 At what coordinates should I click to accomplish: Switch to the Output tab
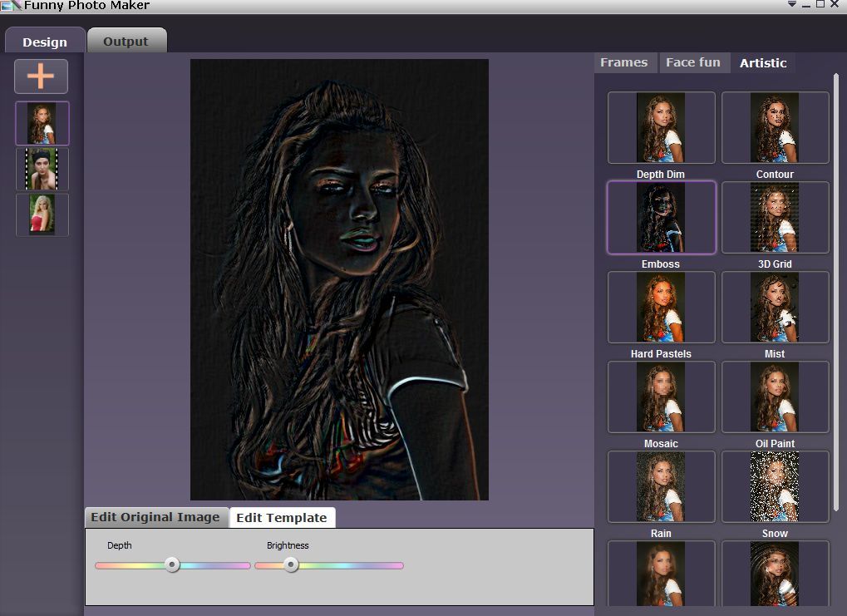click(x=126, y=41)
